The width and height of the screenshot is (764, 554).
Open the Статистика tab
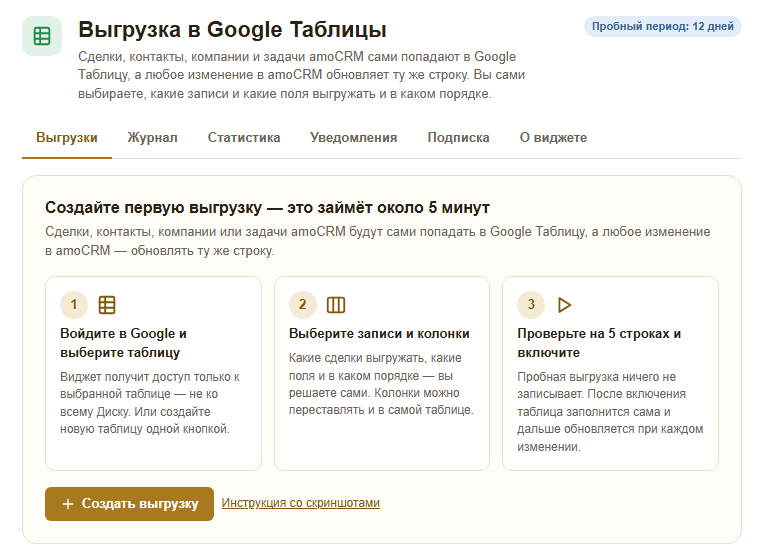coord(244,138)
